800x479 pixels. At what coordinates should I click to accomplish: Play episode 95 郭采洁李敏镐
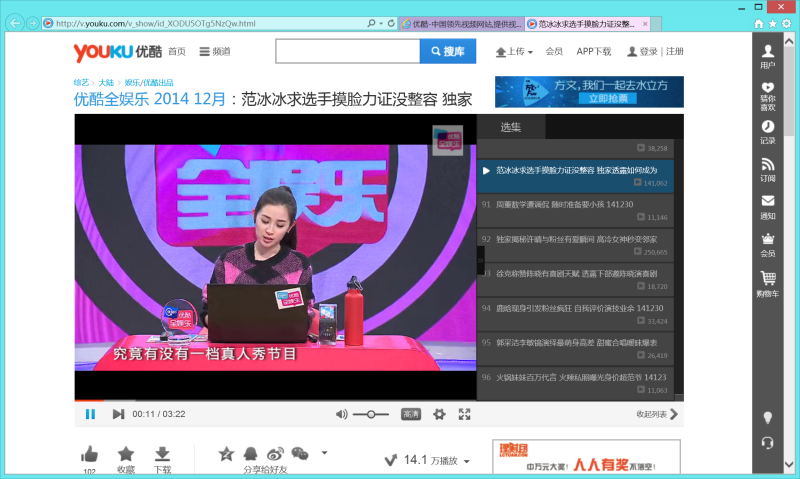tap(576, 348)
